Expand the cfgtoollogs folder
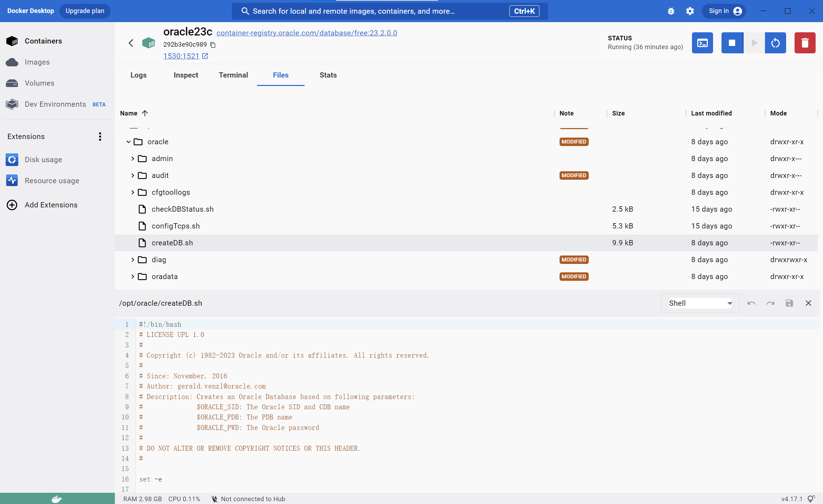The image size is (823, 504). point(132,192)
